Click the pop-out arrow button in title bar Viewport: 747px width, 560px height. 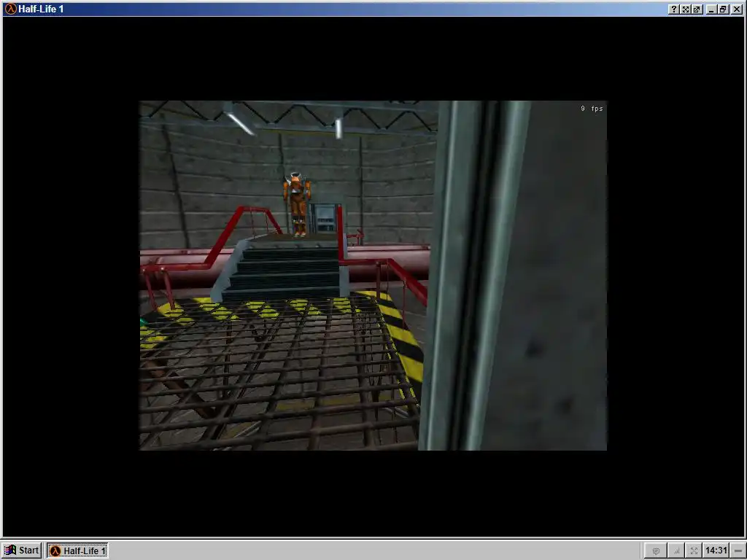pyautogui.click(x=697, y=9)
